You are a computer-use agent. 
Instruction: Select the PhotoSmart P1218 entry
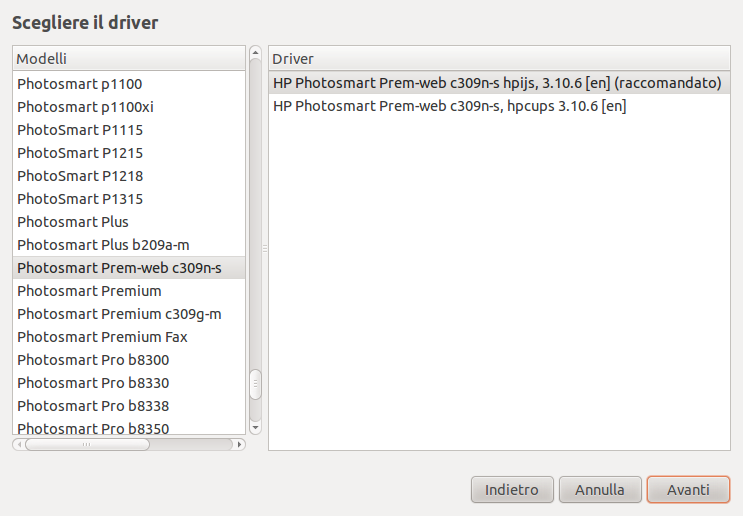(x=129, y=176)
